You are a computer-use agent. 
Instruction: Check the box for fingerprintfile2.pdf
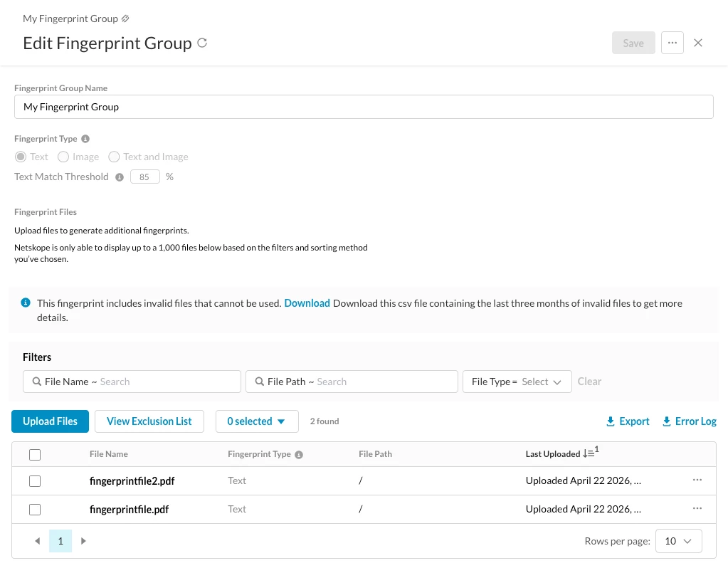(35, 481)
